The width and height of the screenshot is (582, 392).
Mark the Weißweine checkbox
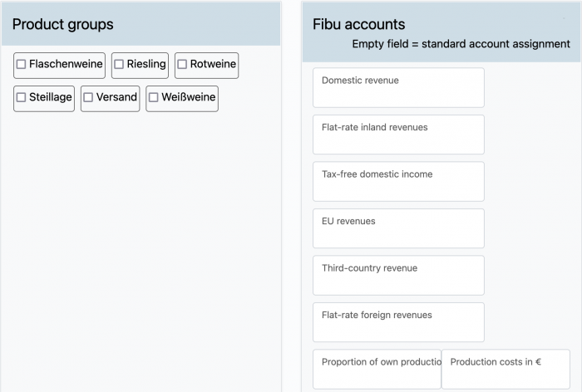point(153,98)
